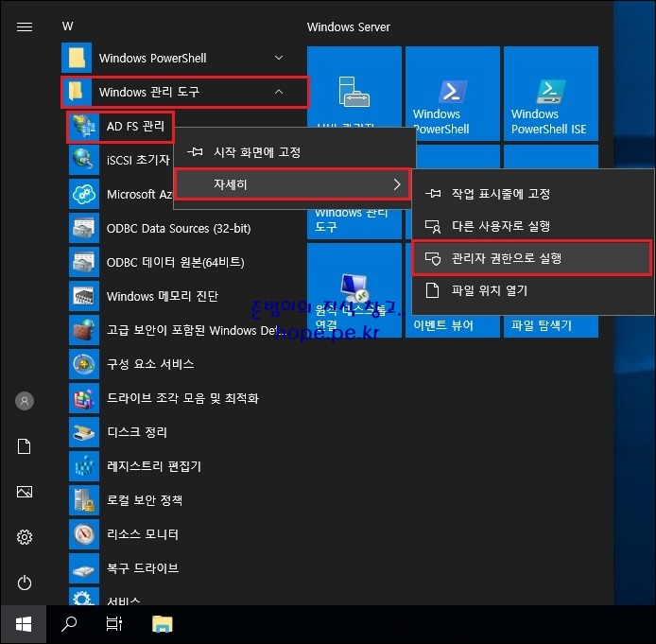Click the Windows 관리 도구 folder label

pyautogui.click(x=149, y=92)
